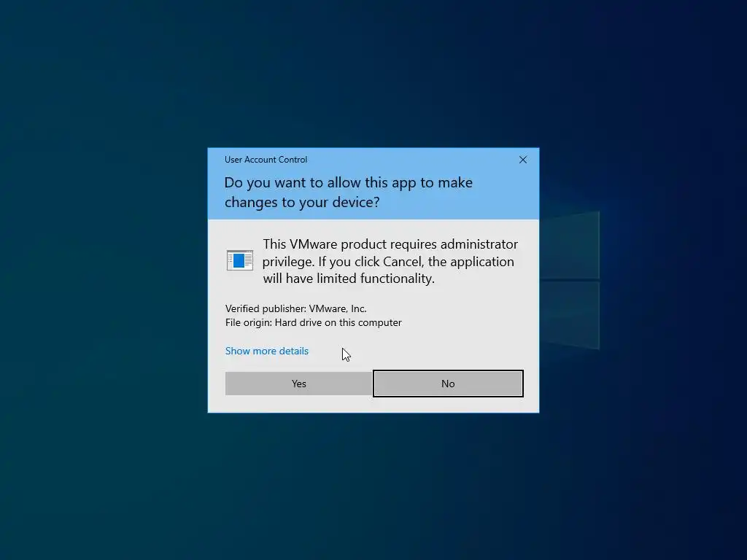
Task: Open the Show more details link
Action: [x=267, y=351]
